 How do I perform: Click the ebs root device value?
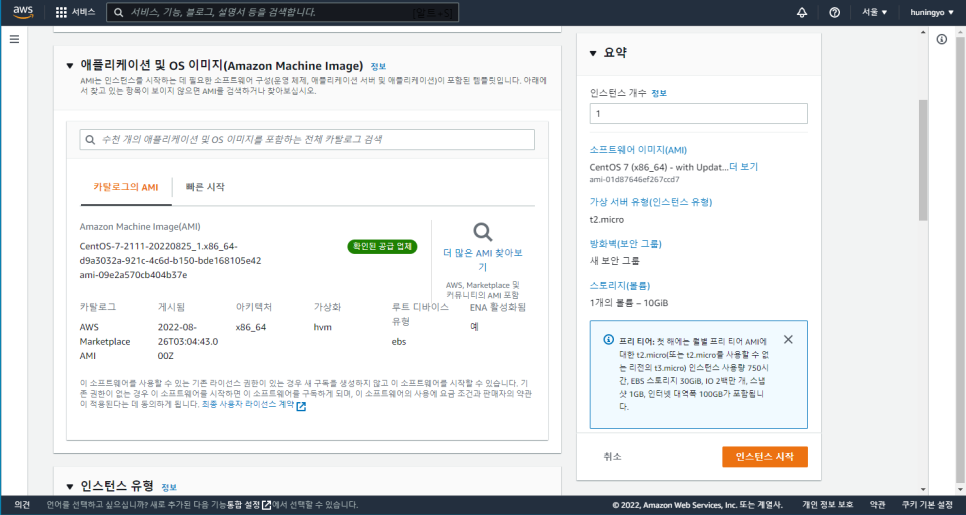(399, 342)
